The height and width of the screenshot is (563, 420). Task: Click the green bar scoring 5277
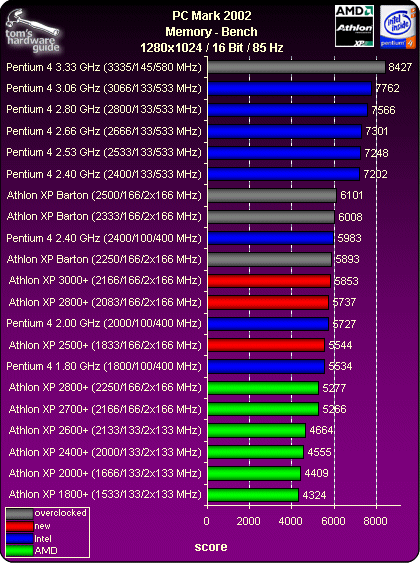[x=263, y=388]
